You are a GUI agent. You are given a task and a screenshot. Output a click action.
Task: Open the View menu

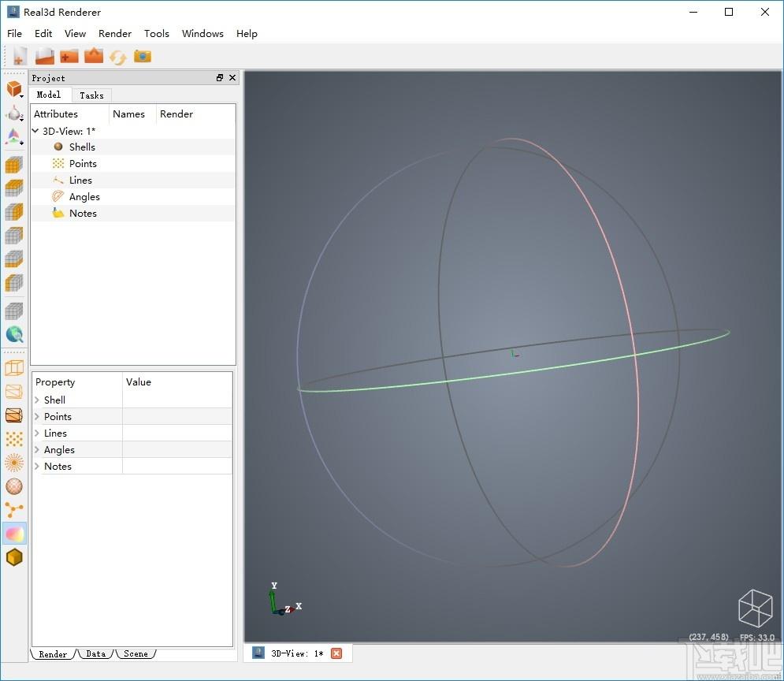click(x=75, y=34)
